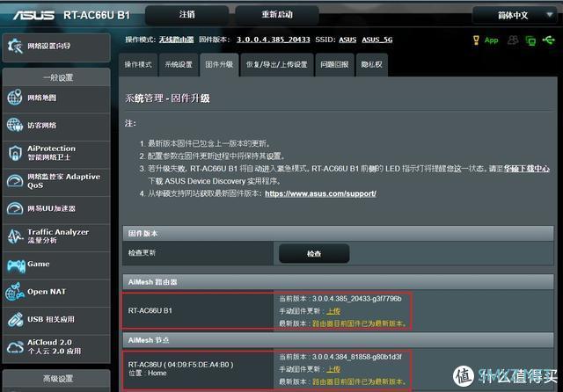Screen dimensions: 563x392
Task: Open the asus.com/support link
Action: [320, 193]
